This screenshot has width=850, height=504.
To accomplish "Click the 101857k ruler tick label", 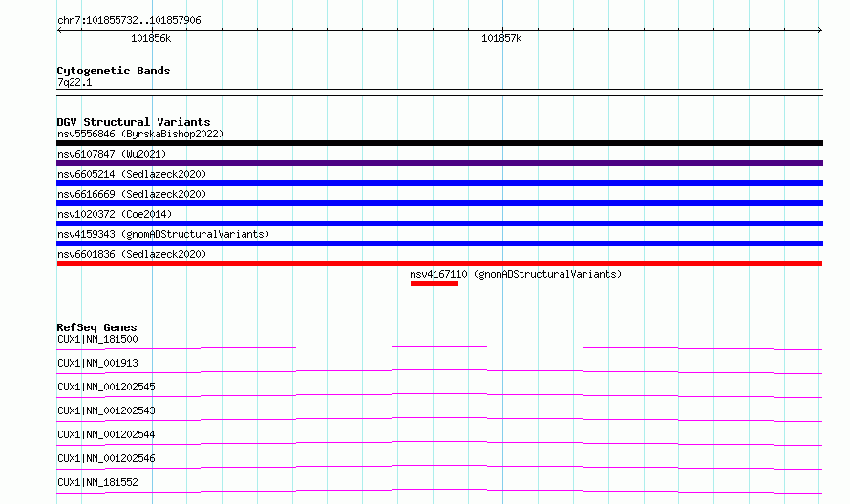I will tap(501, 38).
